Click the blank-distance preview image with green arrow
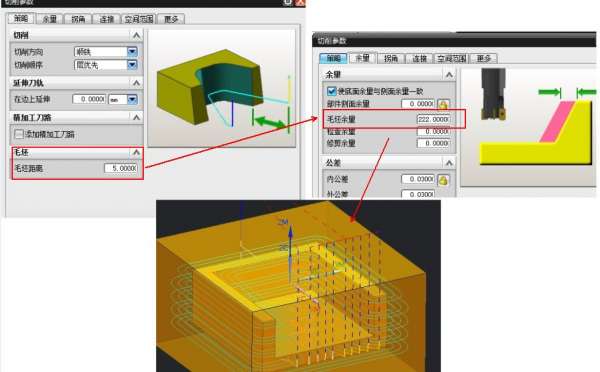The image size is (600, 372). tap(222, 88)
